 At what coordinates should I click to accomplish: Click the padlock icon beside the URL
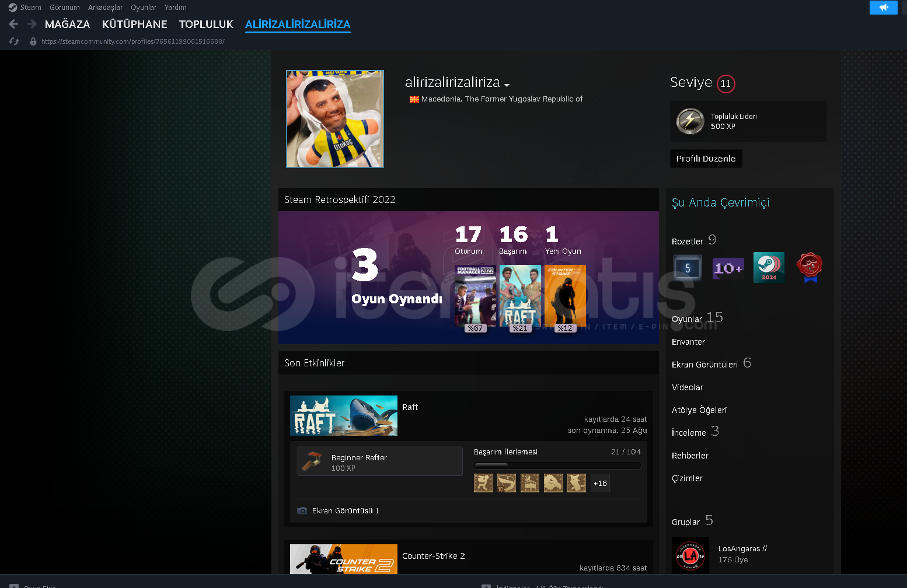(33, 41)
